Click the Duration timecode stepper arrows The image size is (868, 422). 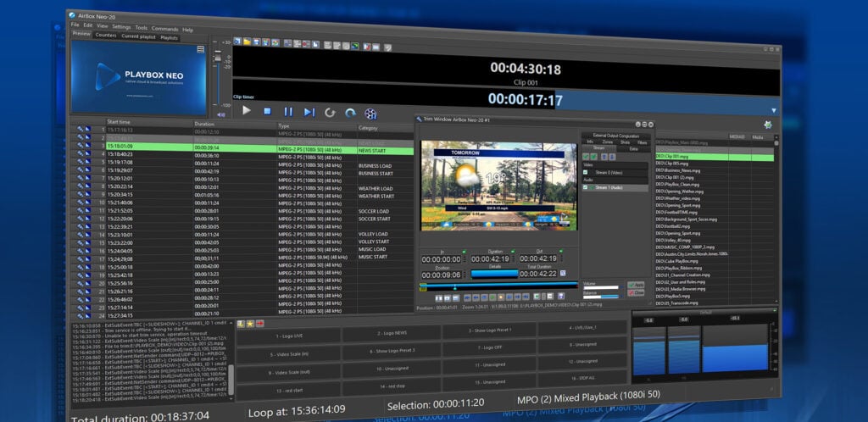(x=513, y=258)
